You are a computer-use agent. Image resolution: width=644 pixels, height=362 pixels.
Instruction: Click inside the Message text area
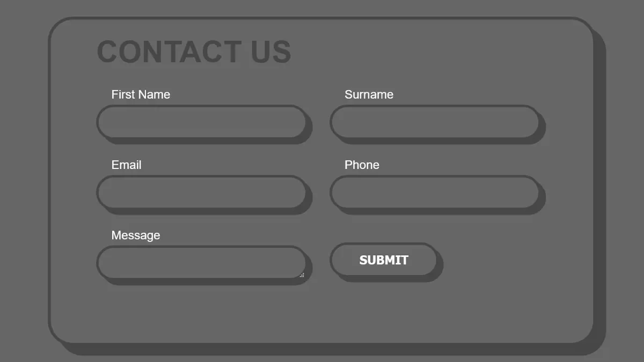point(201,262)
